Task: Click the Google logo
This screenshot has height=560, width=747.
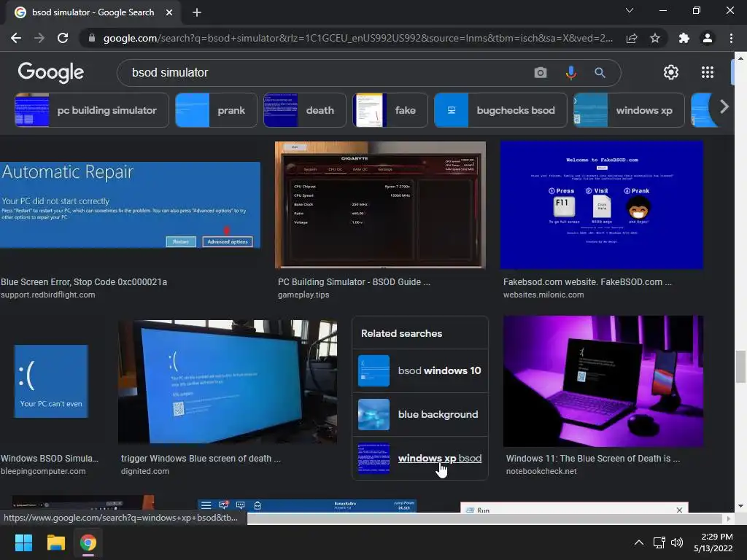Action: tap(50, 72)
